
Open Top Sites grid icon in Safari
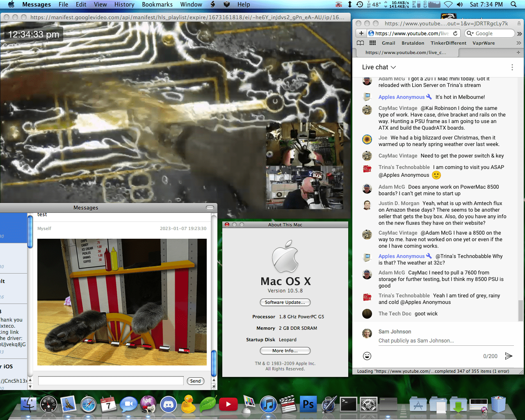point(372,43)
